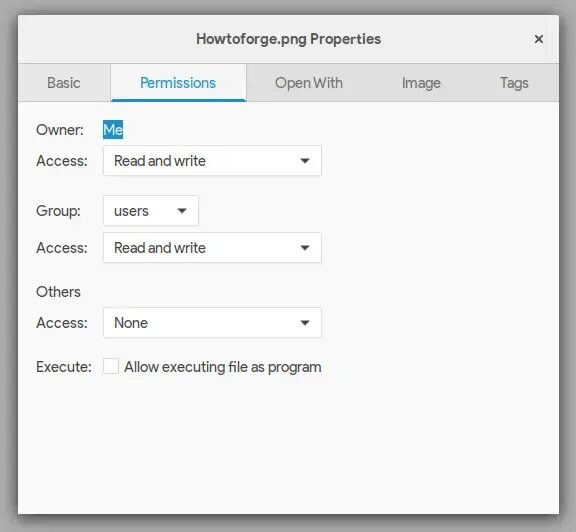This screenshot has height=532, width=576.
Task: Click the Others section label
Action: 58,292
